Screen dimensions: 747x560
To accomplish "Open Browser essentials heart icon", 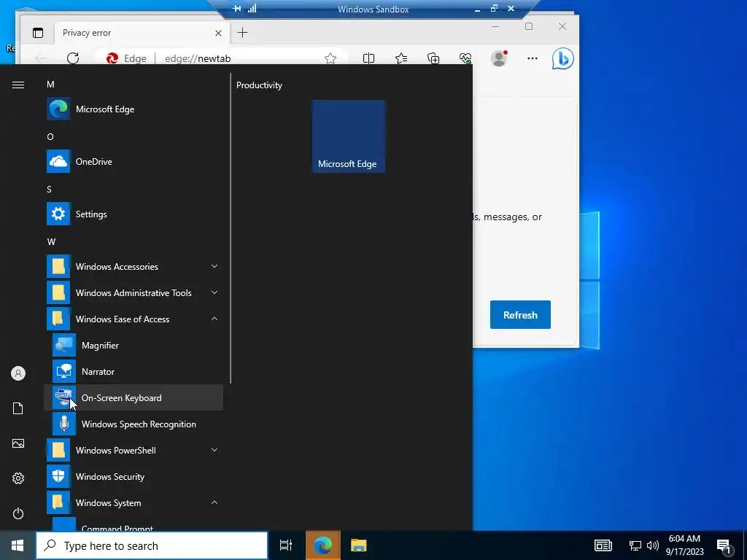I will [465, 58].
